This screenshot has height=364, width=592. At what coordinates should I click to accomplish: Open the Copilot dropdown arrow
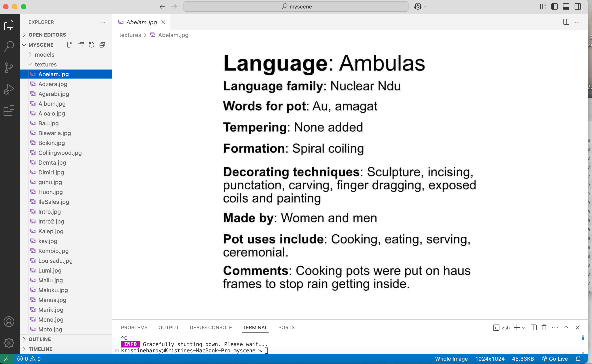425,7
